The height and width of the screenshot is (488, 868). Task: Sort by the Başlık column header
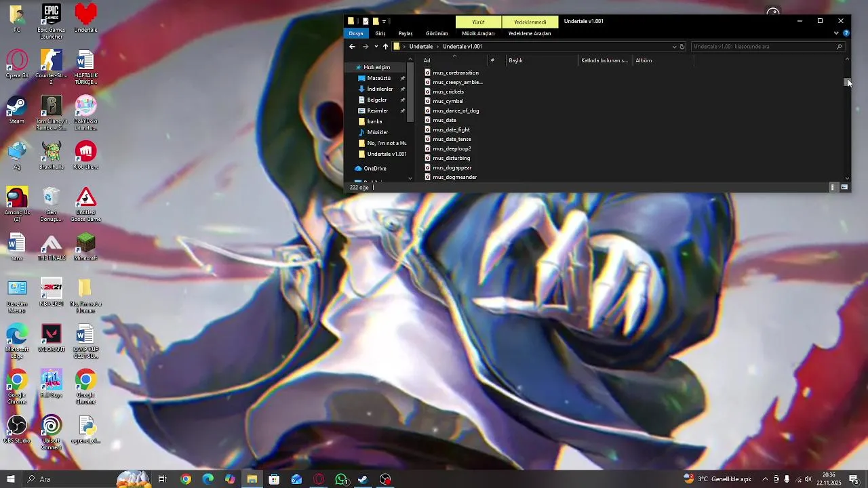pyautogui.click(x=541, y=60)
